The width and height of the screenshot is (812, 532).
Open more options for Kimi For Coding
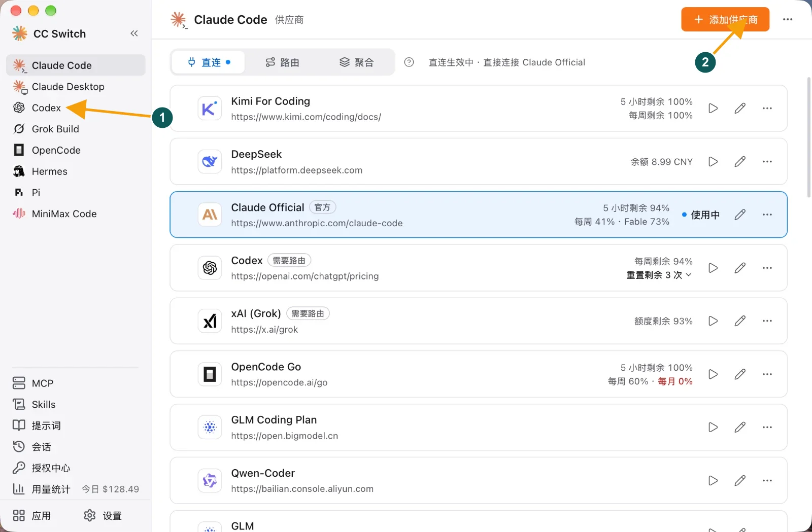click(767, 108)
